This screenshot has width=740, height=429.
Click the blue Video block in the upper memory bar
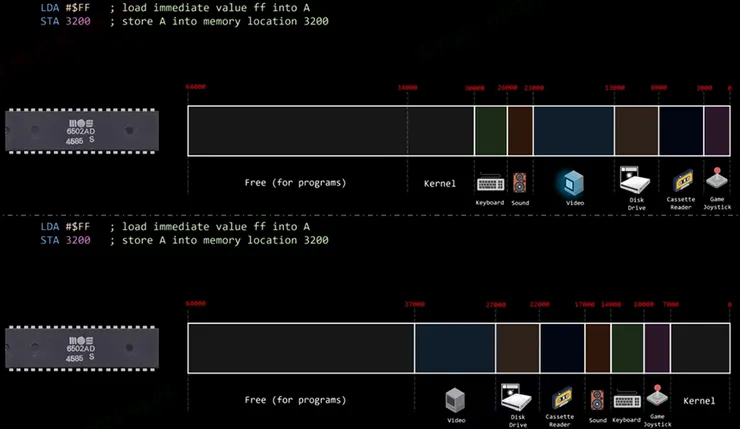pyautogui.click(x=574, y=131)
